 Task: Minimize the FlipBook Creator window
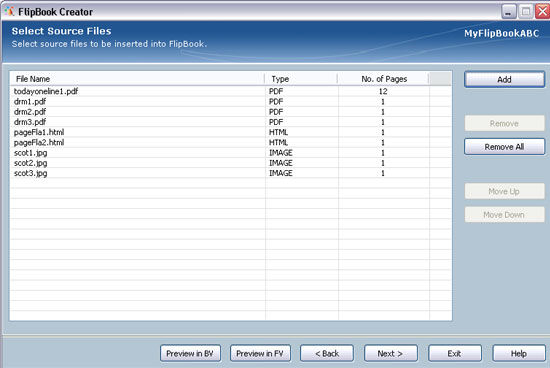click(509, 12)
